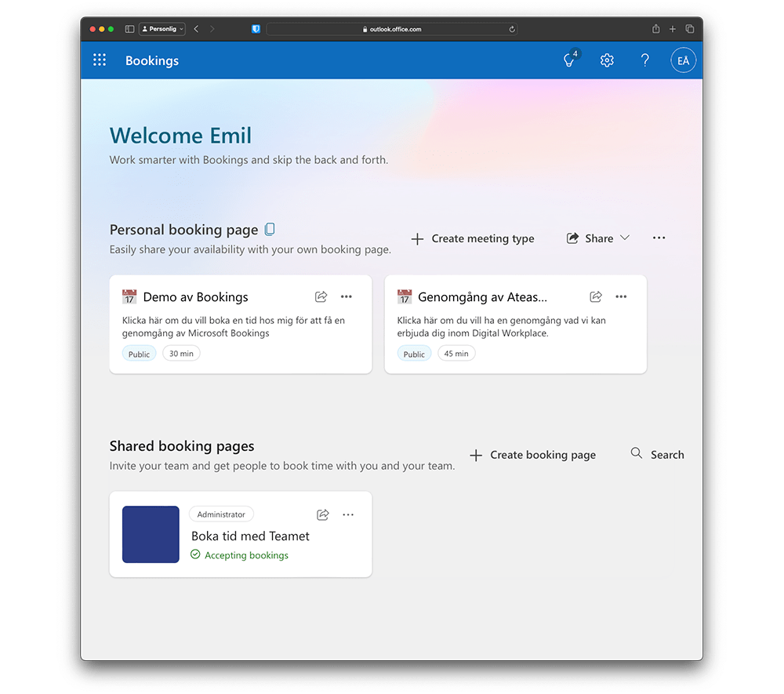784x694 pixels.
Task: Open Personal booking page more options ellipsis
Action: (659, 238)
